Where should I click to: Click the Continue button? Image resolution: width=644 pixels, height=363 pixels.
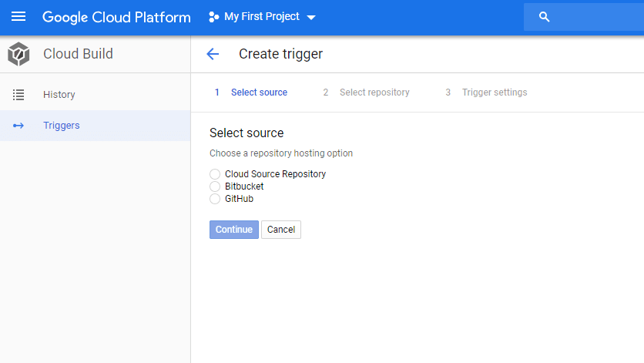[234, 230]
